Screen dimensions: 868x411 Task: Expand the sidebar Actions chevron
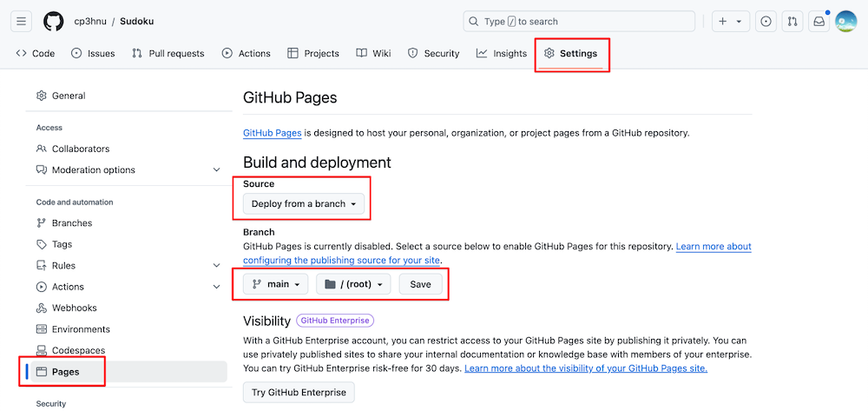click(216, 287)
